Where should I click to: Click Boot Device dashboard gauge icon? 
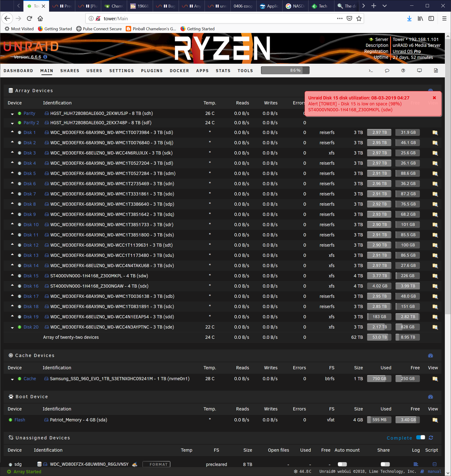[x=430, y=397]
